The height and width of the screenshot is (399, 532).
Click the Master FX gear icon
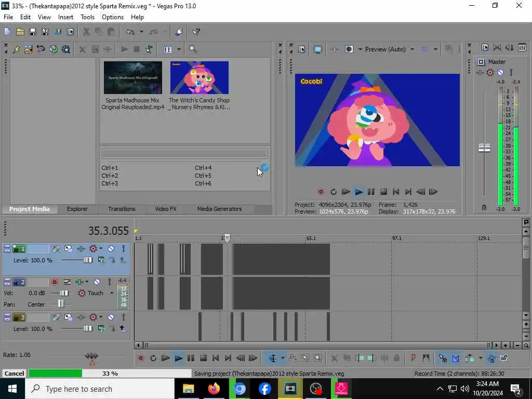click(x=490, y=72)
